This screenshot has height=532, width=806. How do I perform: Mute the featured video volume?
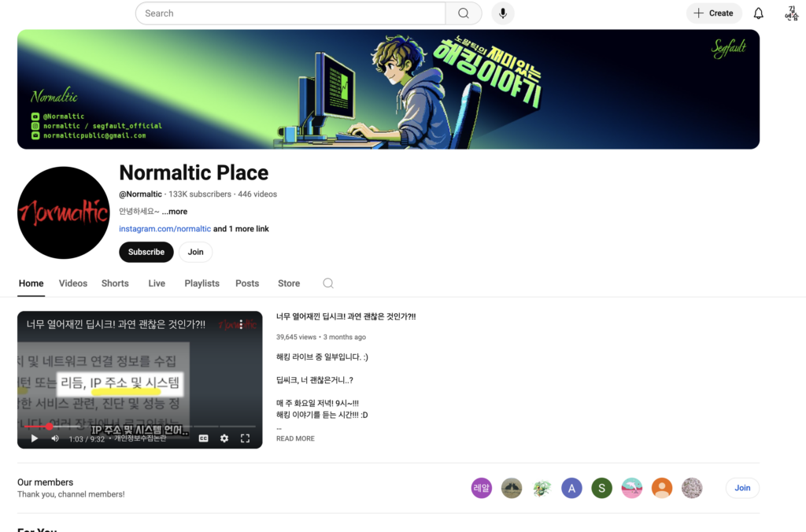[55, 438]
